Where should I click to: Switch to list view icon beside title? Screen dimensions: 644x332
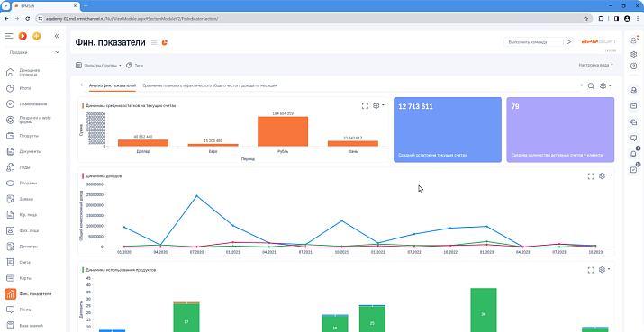click(x=154, y=42)
